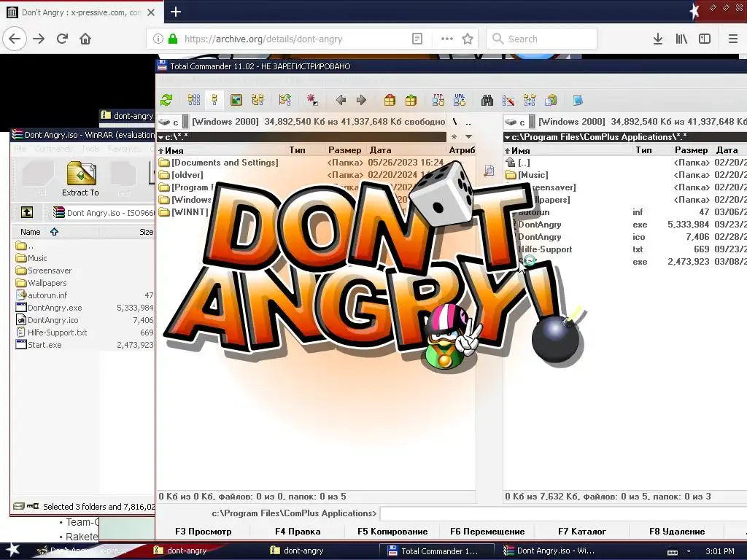
Task: Click F4 Правка button
Action: (x=298, y=532)
